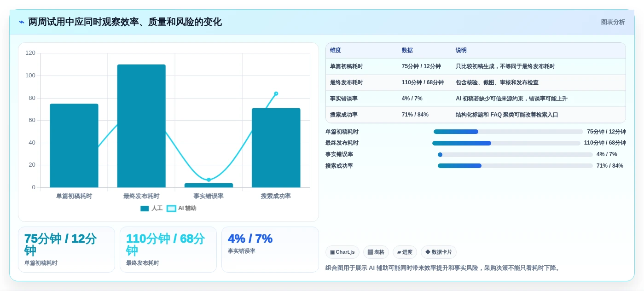This screenshot has width=644, height=291.
Task: Toggle the AI 辅助 legend swatch in the chart
Action: pyautogui.click(x=171, y=209)
